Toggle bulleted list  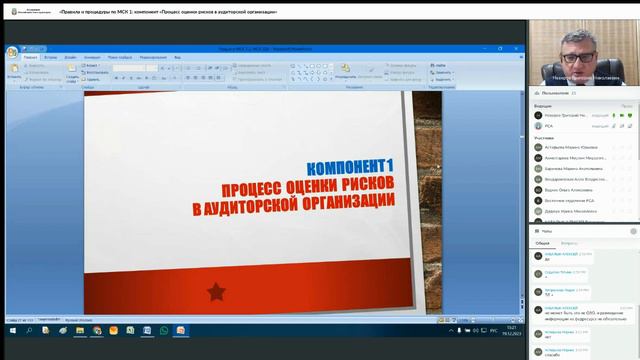point(188,68)
